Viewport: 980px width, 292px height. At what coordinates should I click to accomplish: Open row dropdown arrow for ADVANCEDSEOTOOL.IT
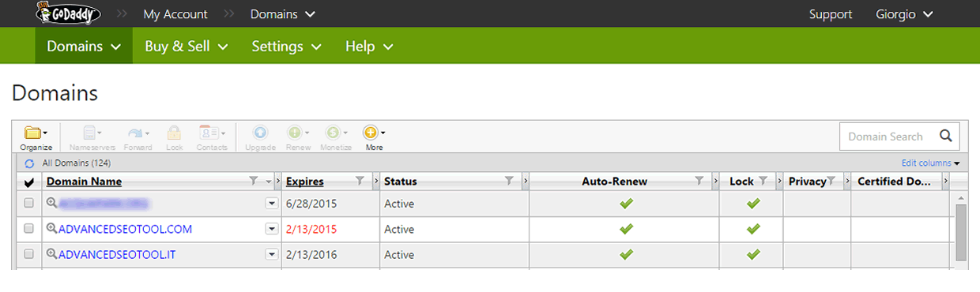tap(272, 254)
